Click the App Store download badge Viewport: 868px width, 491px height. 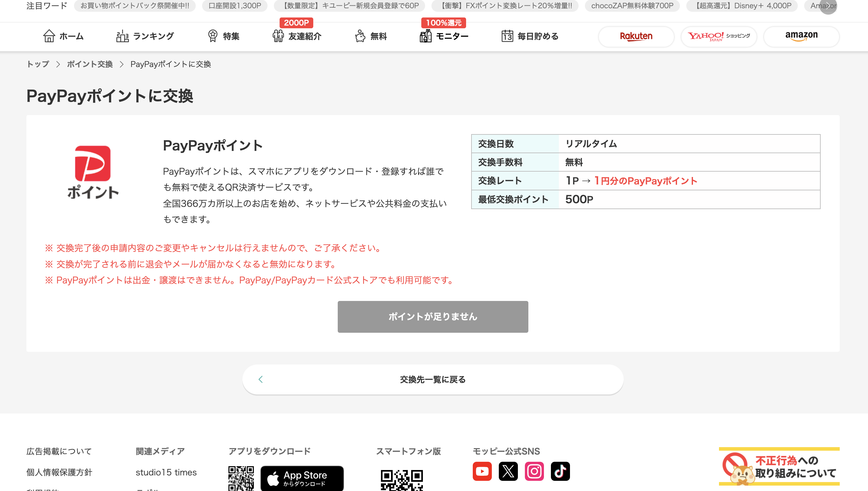302,478
